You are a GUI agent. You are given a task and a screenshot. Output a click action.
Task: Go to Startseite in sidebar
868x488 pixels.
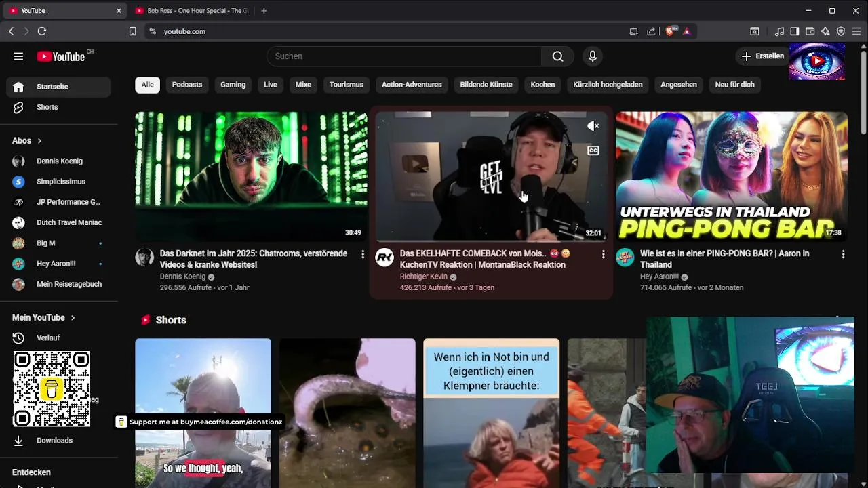coord(58,87)
